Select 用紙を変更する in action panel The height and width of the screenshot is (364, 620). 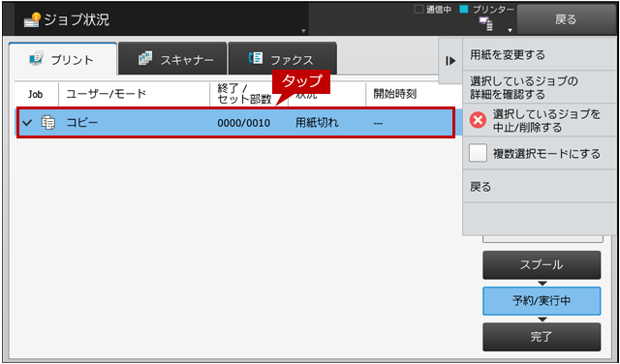(540, 54)
